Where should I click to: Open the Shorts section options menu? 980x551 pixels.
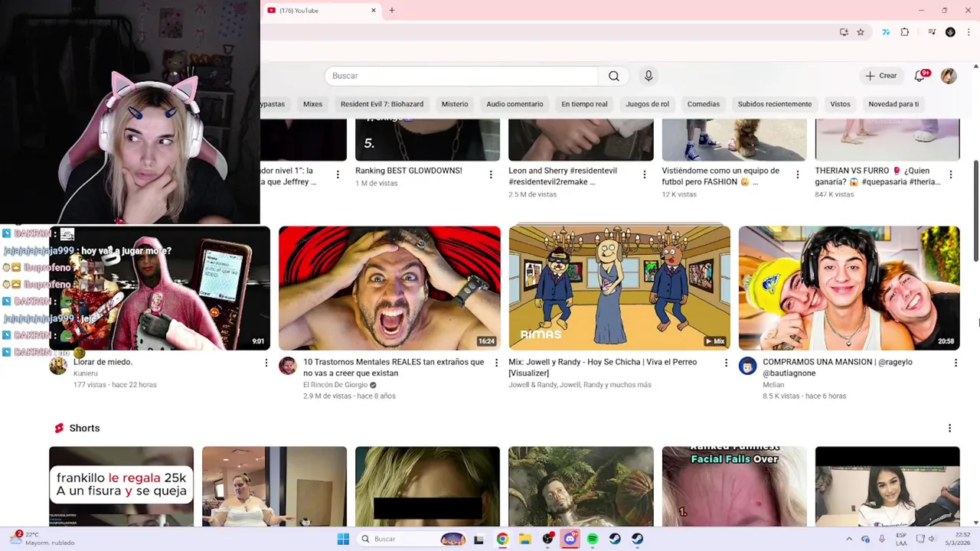(949, 429)
